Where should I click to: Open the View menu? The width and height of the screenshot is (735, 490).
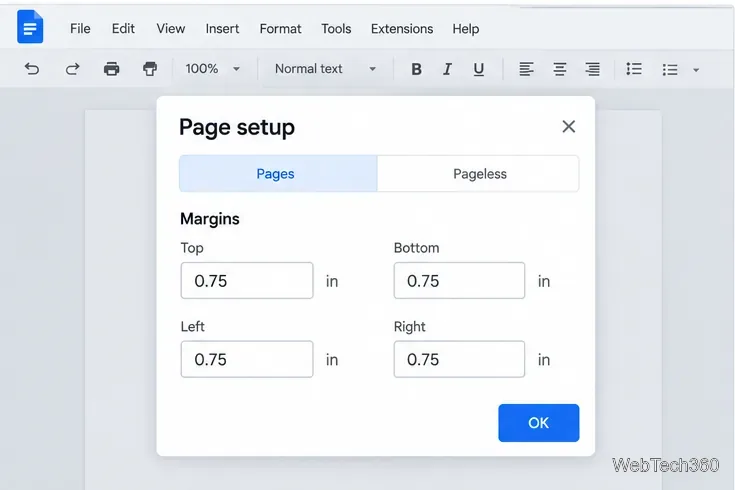coord(171,29)
